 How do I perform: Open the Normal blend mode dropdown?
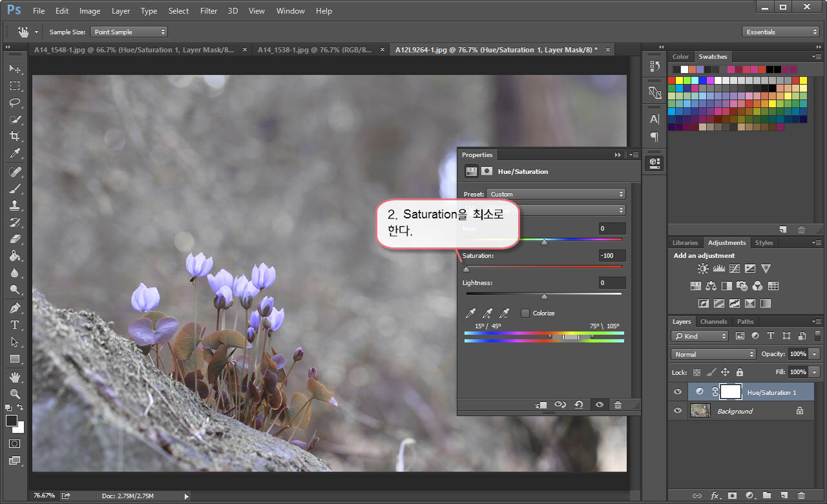click(713, 354)
